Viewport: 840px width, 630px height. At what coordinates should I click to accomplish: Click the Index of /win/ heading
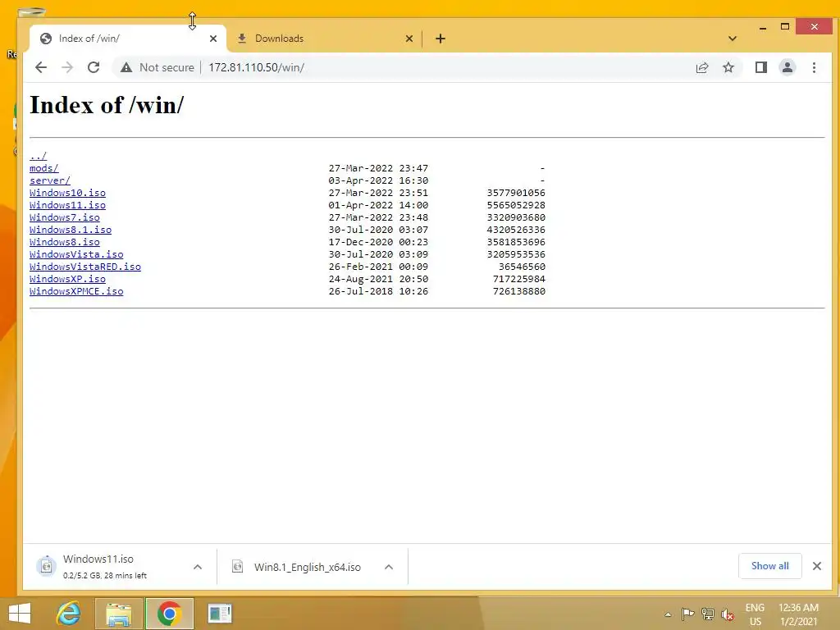click(107, 104)
